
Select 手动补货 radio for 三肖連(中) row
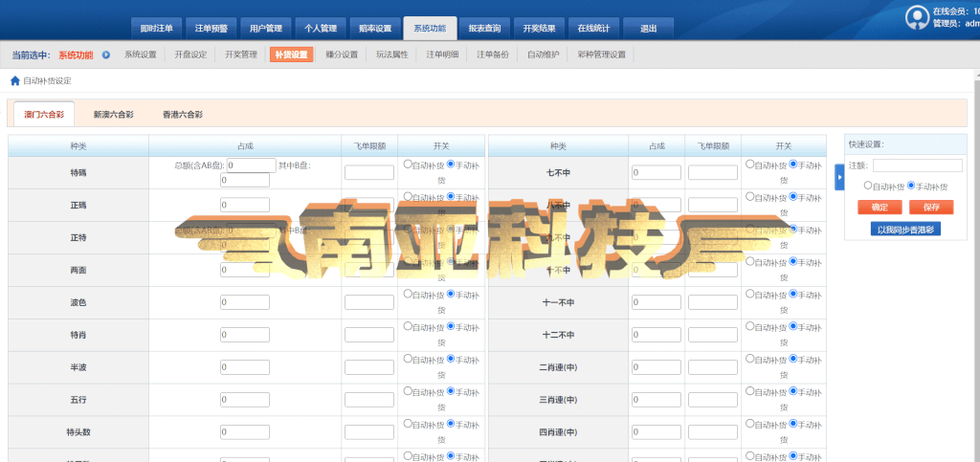click(x=793, y=391)
